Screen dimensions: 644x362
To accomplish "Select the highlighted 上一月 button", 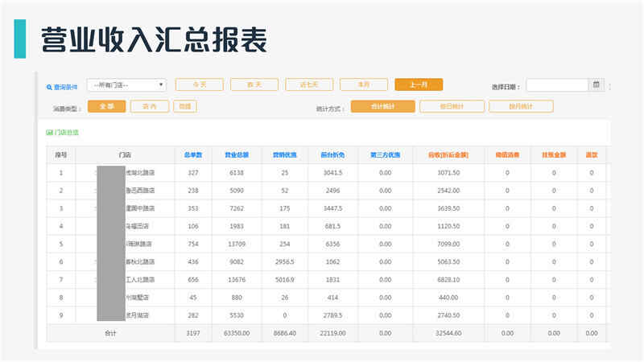I will click(419, 84).
